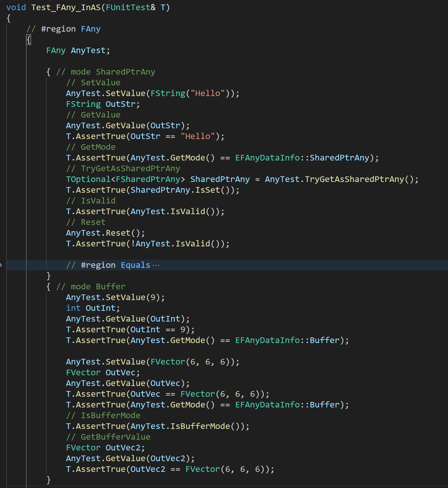
Task: Click the '// Reset' comment
Action: pos(86,222)
